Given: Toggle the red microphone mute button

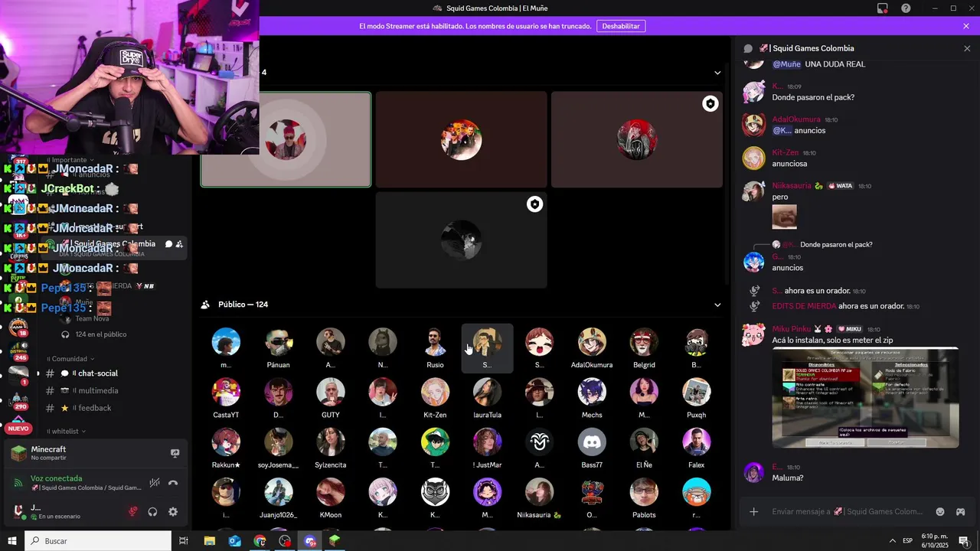Looking at the screenshot, I should (132, 511).
